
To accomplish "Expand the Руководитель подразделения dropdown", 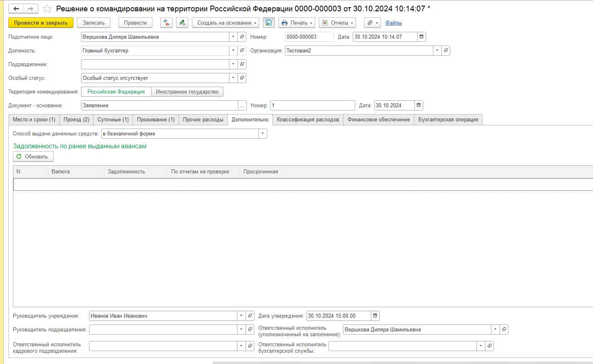I will (x=241, y=329).
